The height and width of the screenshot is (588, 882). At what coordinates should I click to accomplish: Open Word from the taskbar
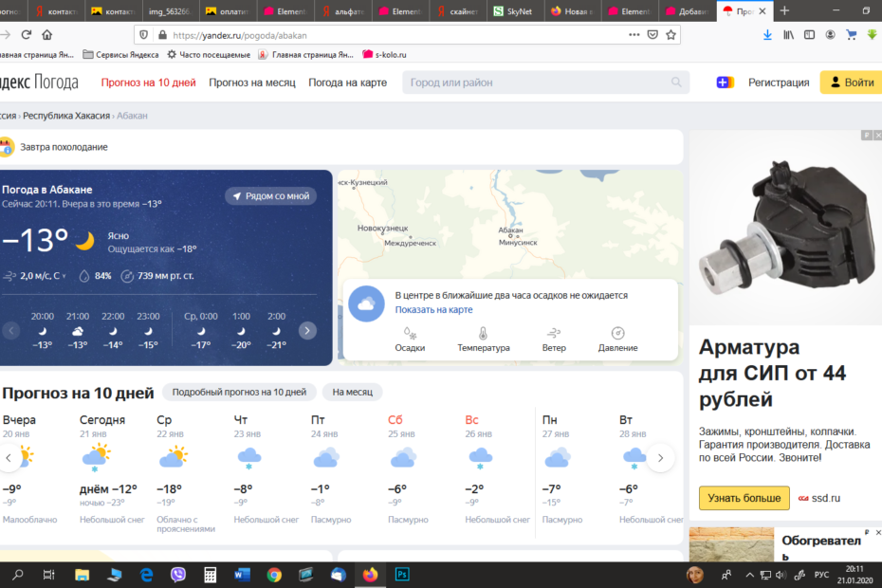[x=242, y=575]
